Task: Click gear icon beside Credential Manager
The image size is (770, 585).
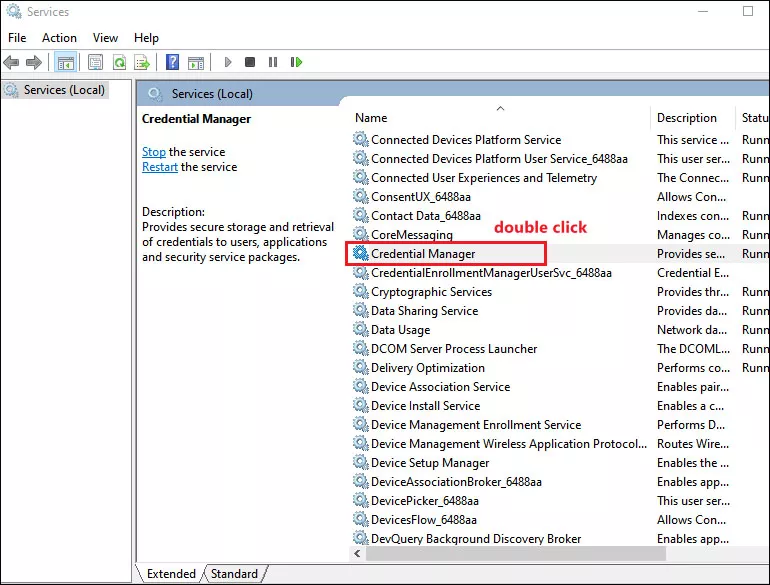Action: pos(360,253)
